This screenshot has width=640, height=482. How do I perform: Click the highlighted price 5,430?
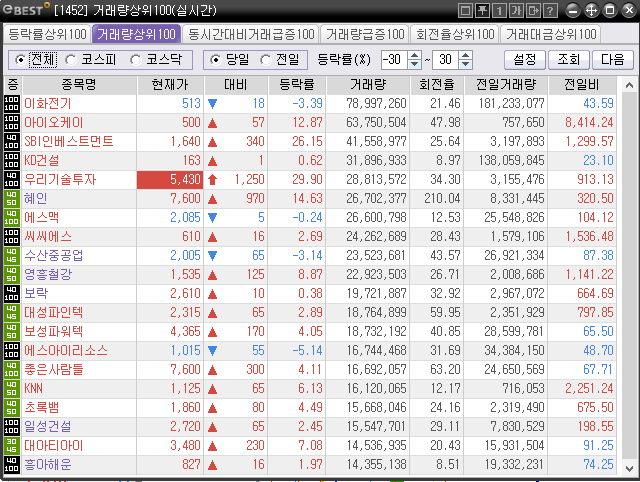[x=170, y=180]
